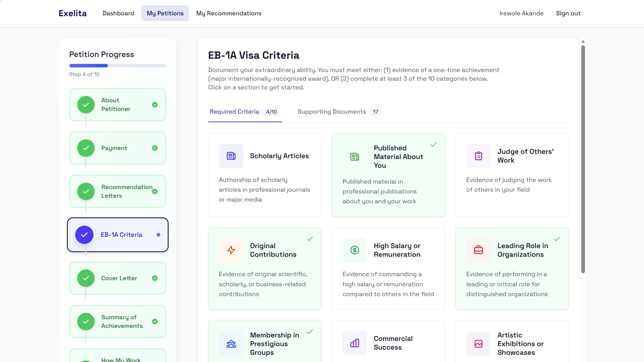Image resolution: width=644 pixels, height=362 pixels.
Task: Click the About Petitioner completed check indicator
Action: tap(155, 105)
